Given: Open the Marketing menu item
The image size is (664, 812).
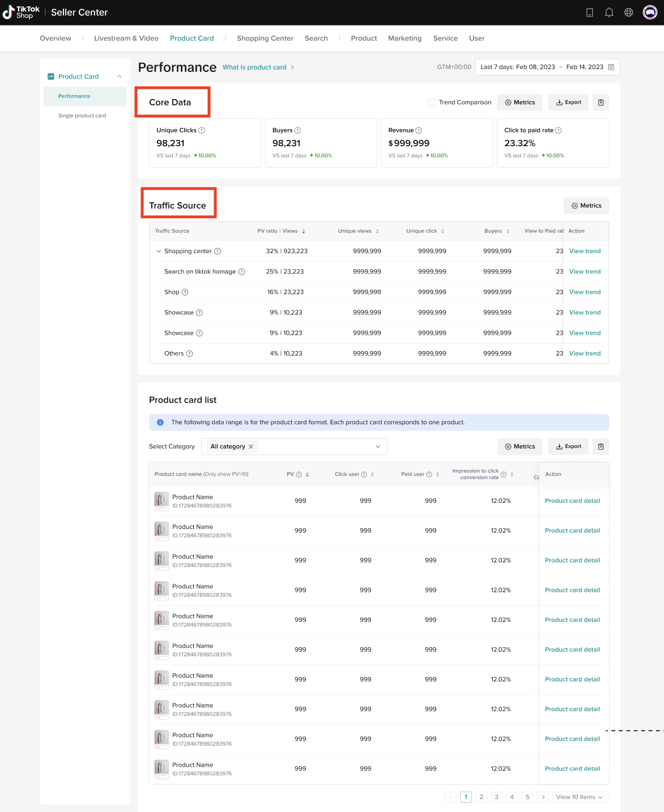Looking at the screenshot, I should click(x=405, y=39).
